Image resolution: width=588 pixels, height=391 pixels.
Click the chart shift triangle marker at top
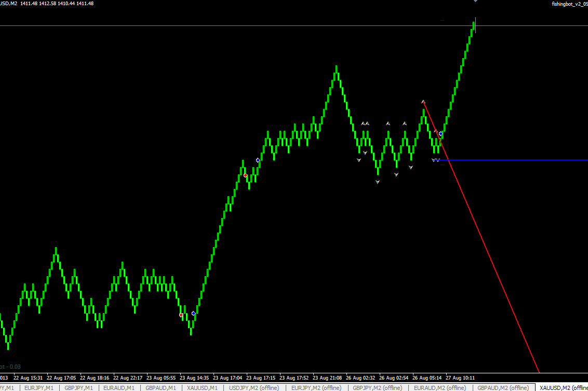[475, 1]
